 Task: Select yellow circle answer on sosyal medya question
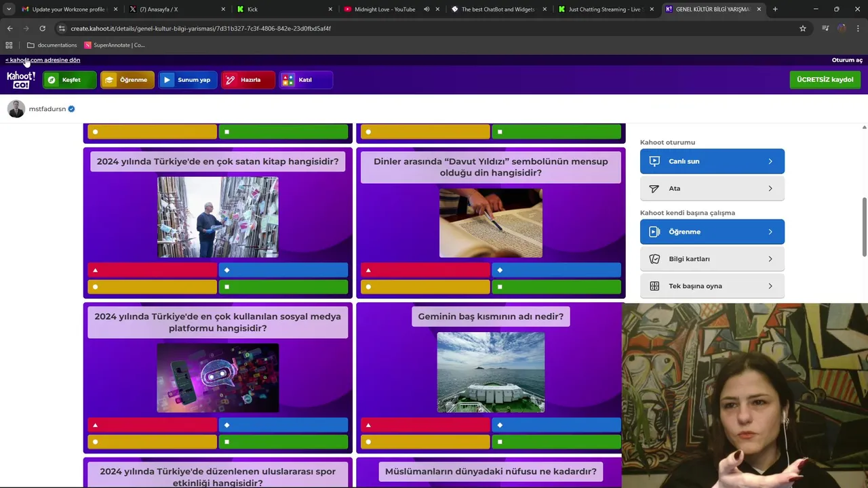(x=153, y=442)
